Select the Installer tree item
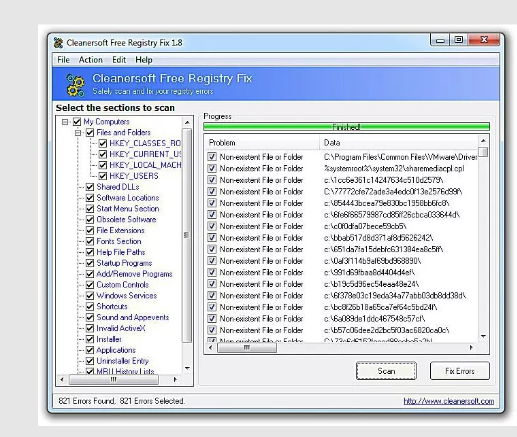Screen dimensions: 517x437 [109, 339]
